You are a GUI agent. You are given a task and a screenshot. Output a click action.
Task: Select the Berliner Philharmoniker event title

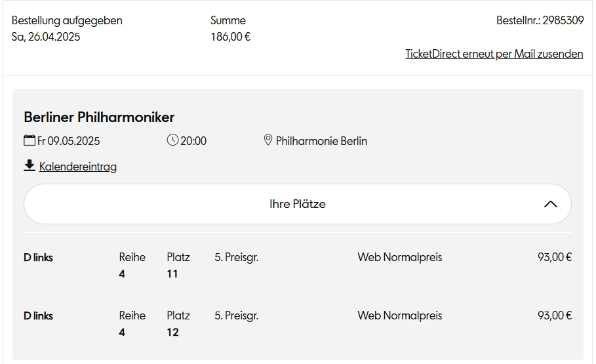[x=99, y=117]
